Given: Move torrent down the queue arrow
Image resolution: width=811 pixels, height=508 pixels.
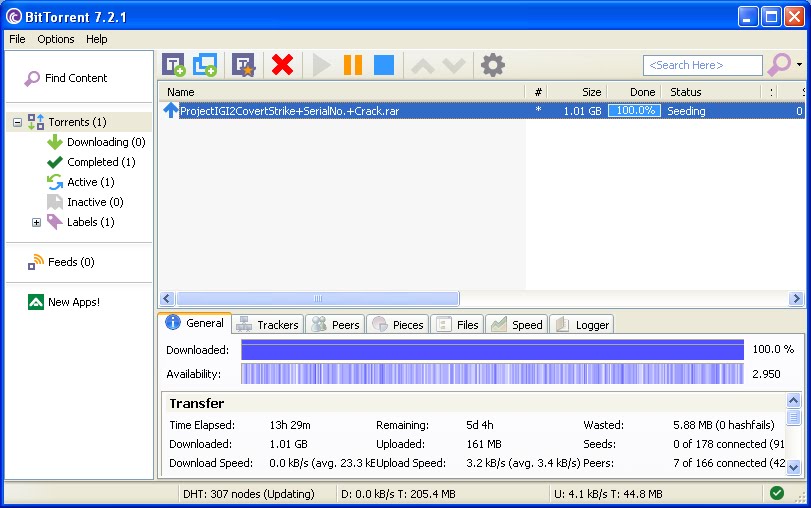Looking at the screenshot, I should pyautogui.click(x=454, y=66).
